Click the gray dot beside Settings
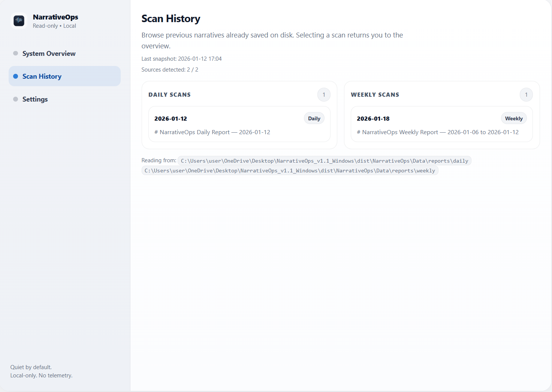The image size is (552, 392). [15, 99]
